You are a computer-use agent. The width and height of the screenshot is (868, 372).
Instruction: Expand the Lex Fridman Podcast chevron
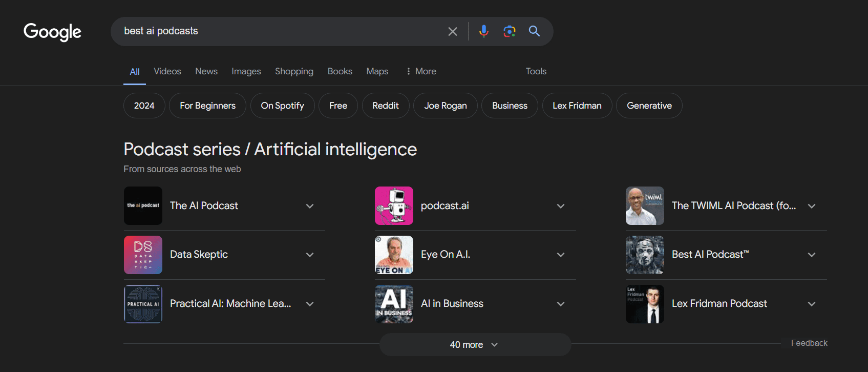(x=812, y=304)
